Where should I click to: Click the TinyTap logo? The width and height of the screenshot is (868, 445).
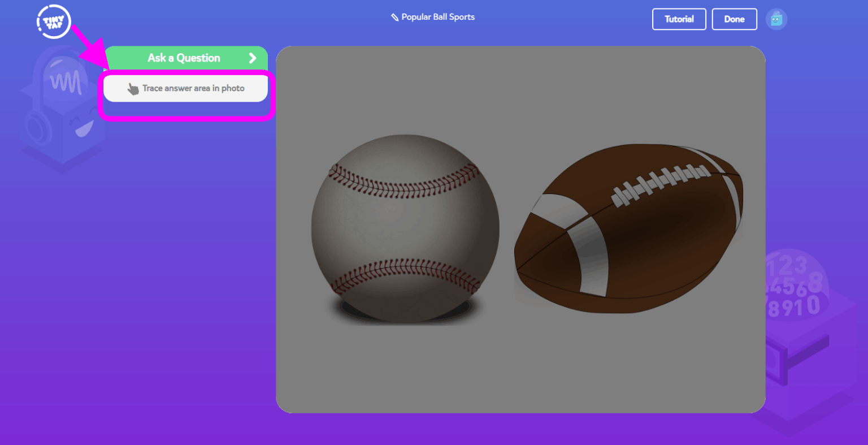[53, 21]
